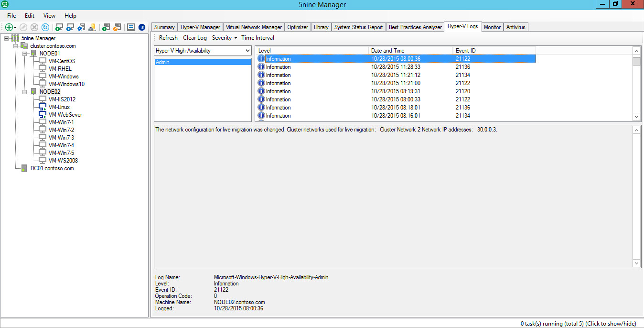Toggle the task list from the status bar
The image size is (644, 328).
(578, 324)
